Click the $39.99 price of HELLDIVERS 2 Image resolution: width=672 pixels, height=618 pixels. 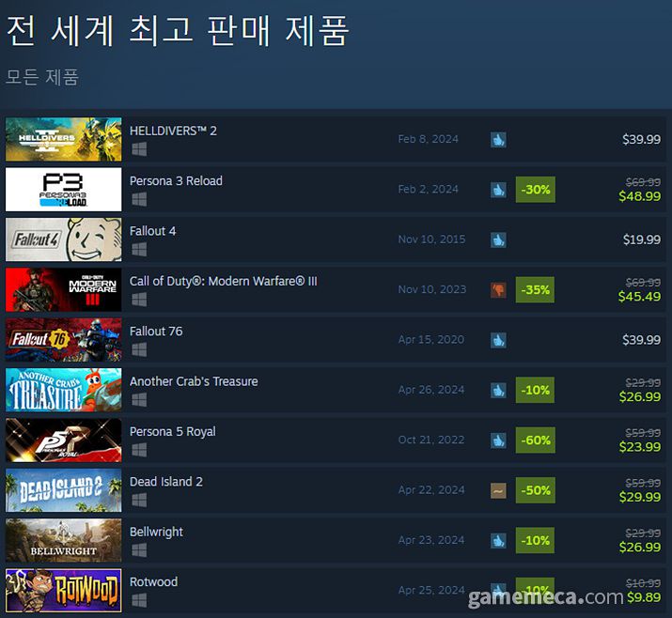click(641, 139)
